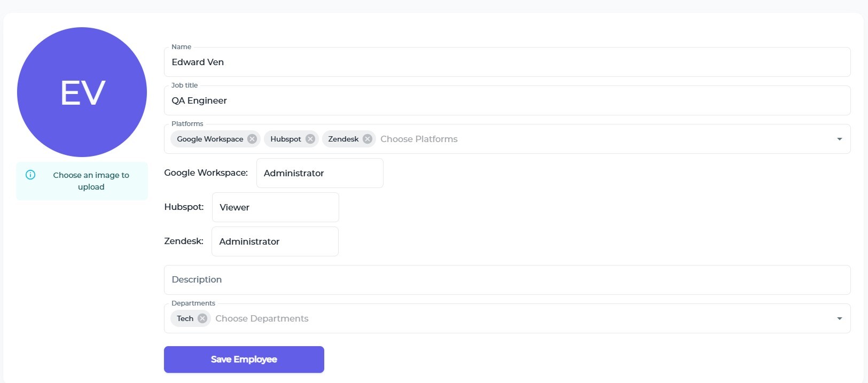Click the Choose Platforms placeholder text
Image resolution: width=868 pixels, height=383 pixels.
(x=419, y=139)
